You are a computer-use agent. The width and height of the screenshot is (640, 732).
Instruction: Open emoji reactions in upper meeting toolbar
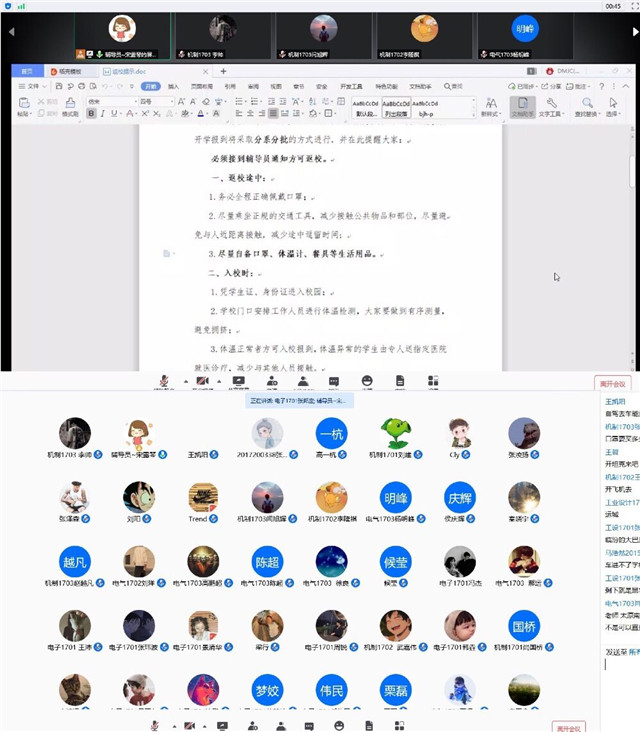[367, 381]
